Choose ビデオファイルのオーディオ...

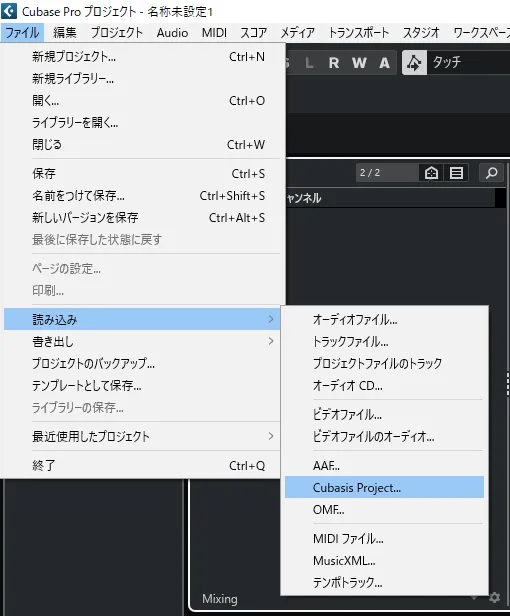[384, 436]
